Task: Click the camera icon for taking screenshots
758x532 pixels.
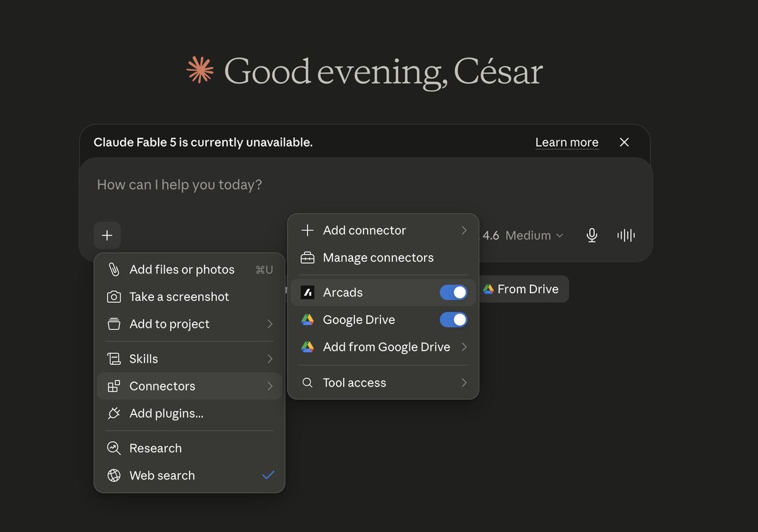Action: [114, 297]
